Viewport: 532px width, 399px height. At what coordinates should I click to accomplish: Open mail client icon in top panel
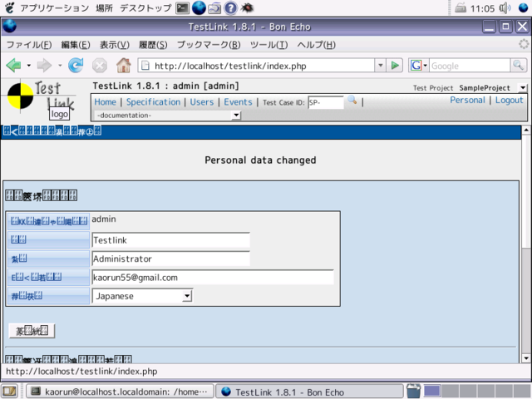click(x=214, y=7)
